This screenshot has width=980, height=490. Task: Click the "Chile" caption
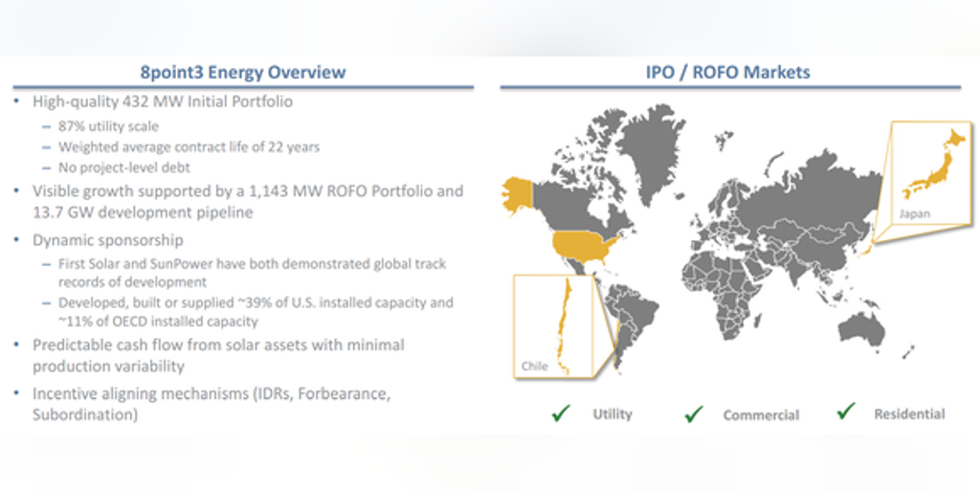pos(534,367)
